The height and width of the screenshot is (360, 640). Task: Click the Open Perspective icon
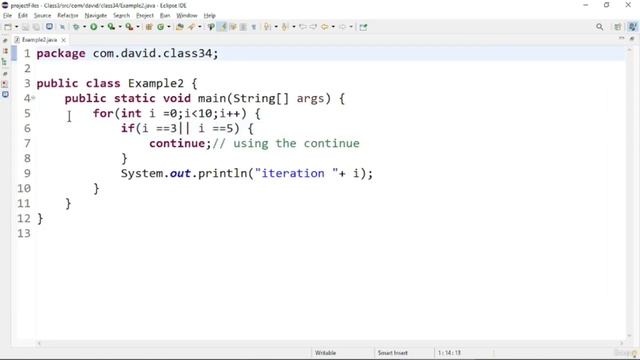(x=618, y=27)
